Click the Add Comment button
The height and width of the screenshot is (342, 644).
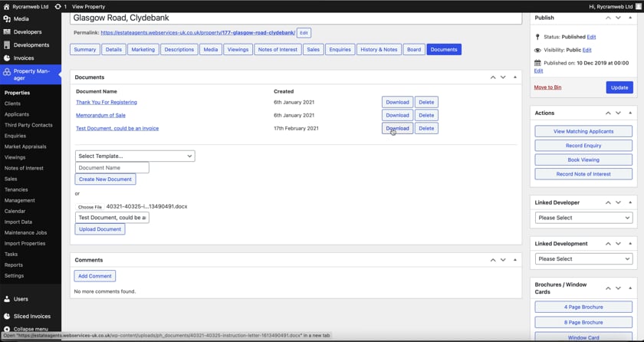(95, 276)
